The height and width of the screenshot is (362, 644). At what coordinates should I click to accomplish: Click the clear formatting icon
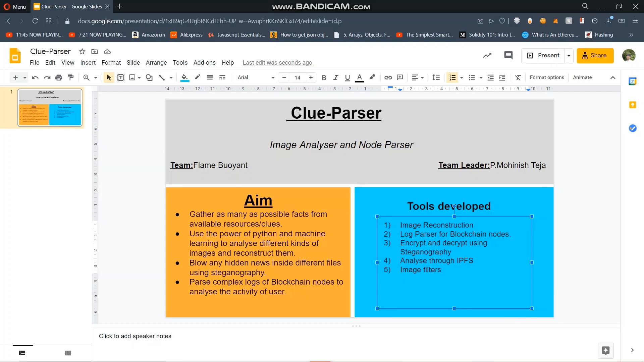tap(518, 77)
